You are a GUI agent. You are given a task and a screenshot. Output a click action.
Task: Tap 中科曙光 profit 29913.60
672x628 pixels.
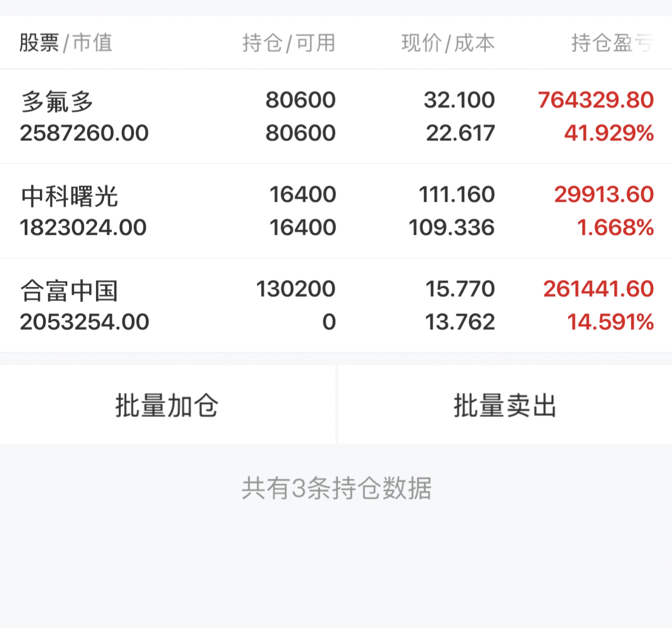coord(604,194)
